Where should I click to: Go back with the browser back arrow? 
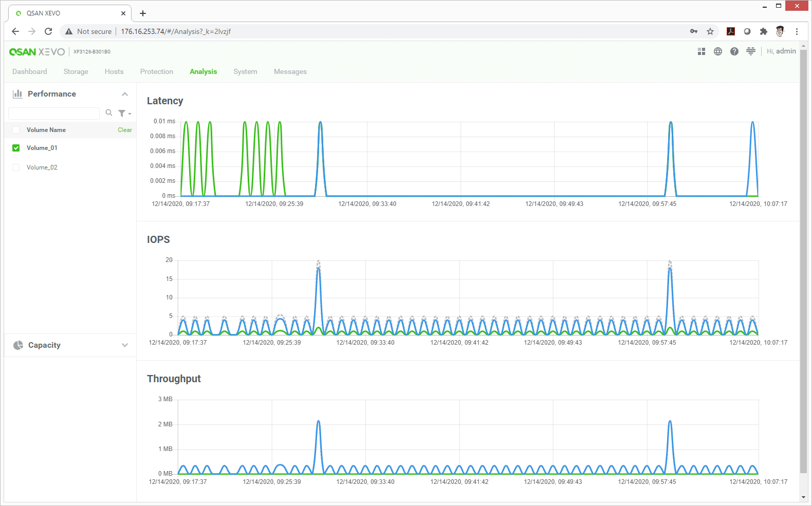(x=15, y=31)
